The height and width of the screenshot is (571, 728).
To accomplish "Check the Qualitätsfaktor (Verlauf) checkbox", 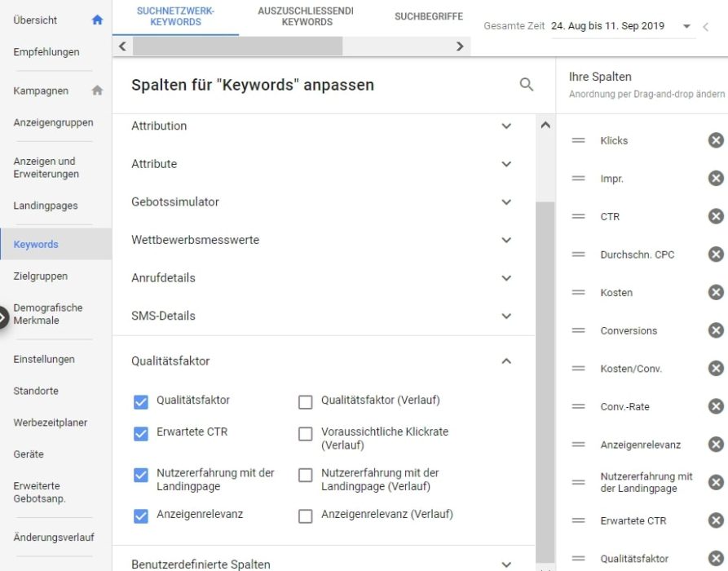I will coord(305,402).
